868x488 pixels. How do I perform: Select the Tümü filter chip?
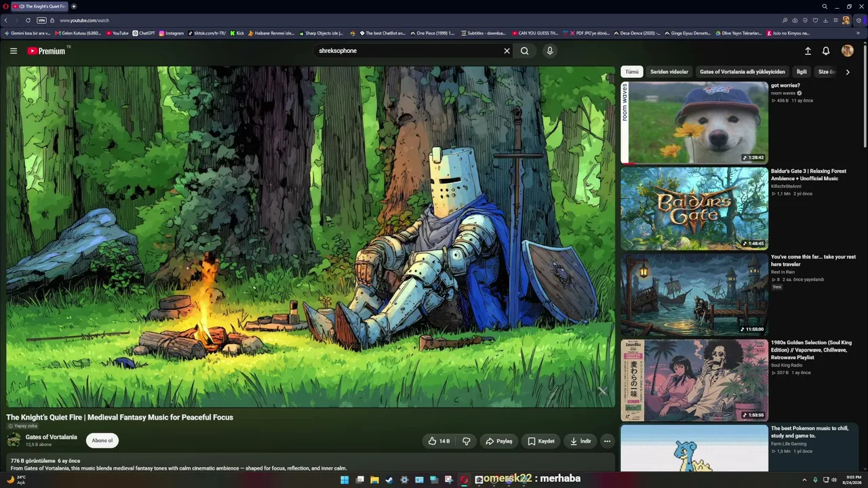(632, 72)
